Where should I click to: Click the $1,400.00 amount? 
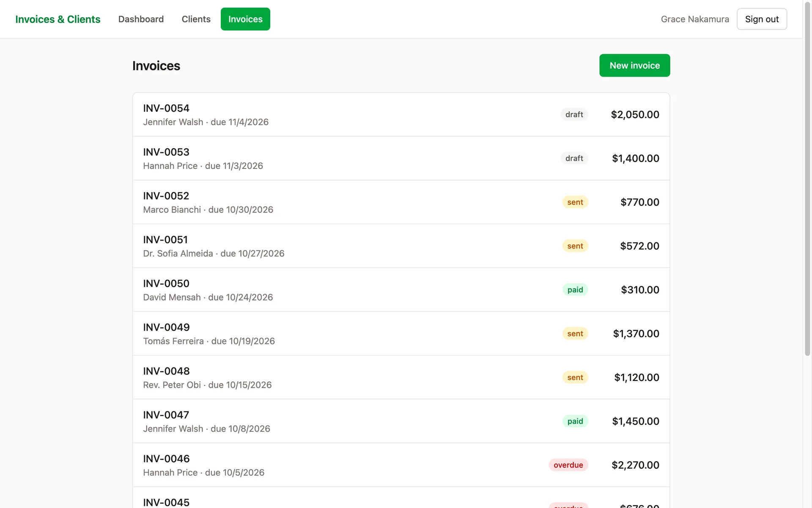pos(635,158)
